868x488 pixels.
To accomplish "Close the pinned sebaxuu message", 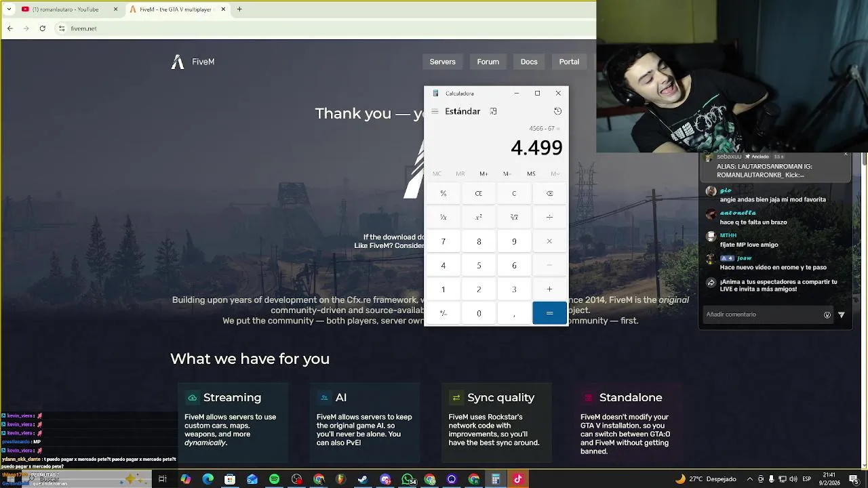I will coord(846,155).
